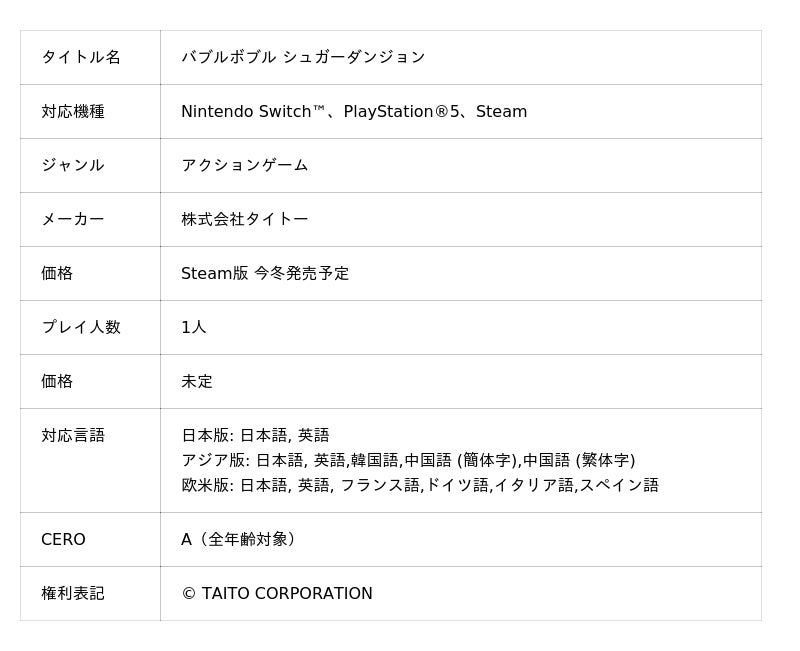Click the 未定 price value

pyautogui.click(x=197, y=381)
